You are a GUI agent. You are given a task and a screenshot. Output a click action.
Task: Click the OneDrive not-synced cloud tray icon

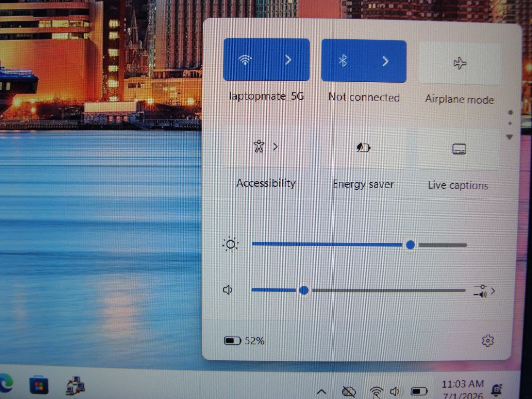coord(349,392)
